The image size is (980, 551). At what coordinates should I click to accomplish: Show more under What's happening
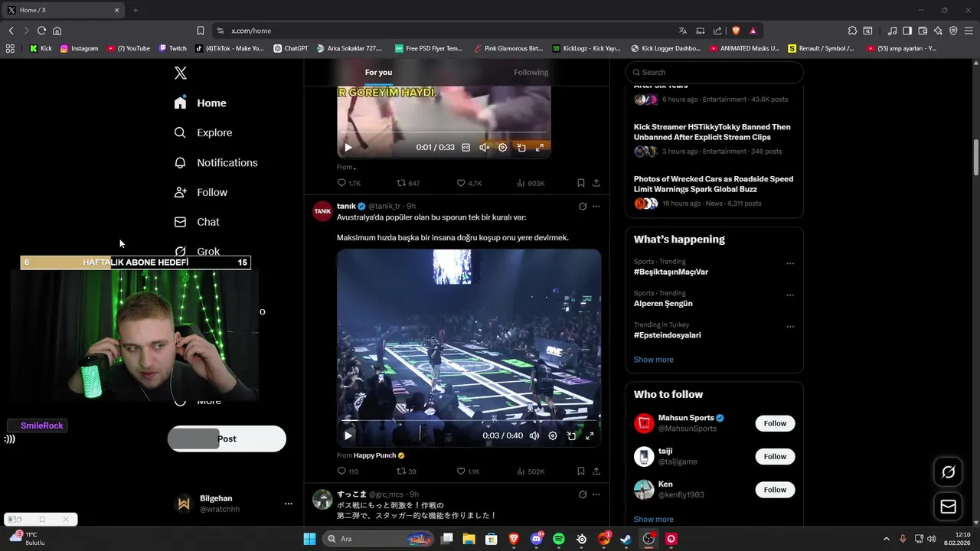tap(654, 360)
